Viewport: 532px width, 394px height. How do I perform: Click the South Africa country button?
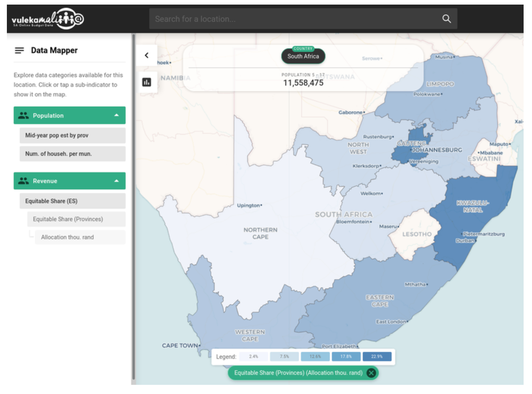tap(303, 56)
